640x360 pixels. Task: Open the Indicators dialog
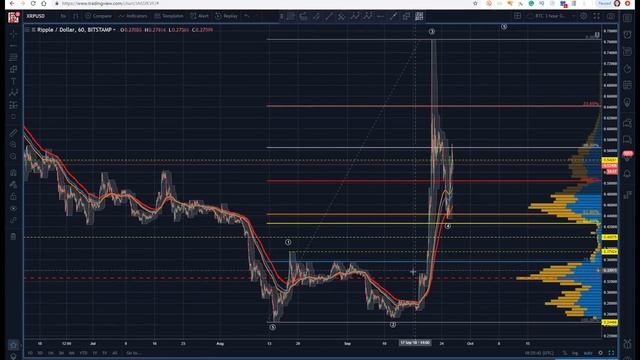click(x=133, y=16)
